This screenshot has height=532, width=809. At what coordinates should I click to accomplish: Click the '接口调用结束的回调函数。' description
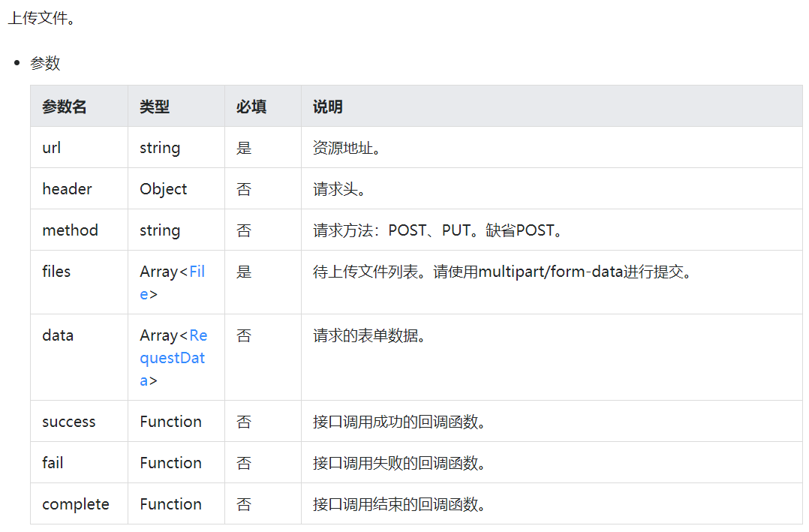pos(399,504)
